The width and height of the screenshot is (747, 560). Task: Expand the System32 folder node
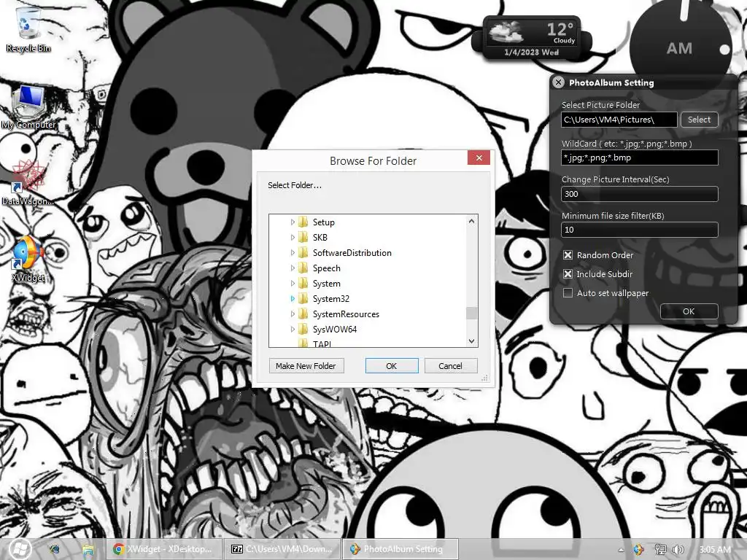pyautogui.click(x=293, y=298)
